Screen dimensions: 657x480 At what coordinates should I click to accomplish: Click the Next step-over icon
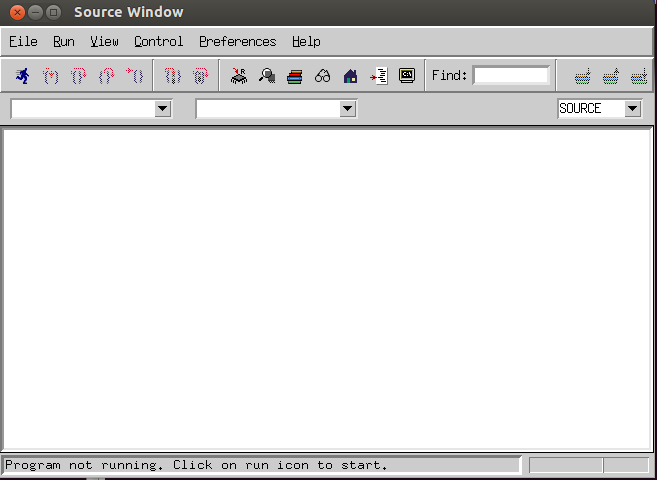pyautogui.click(x=78, y=76)
